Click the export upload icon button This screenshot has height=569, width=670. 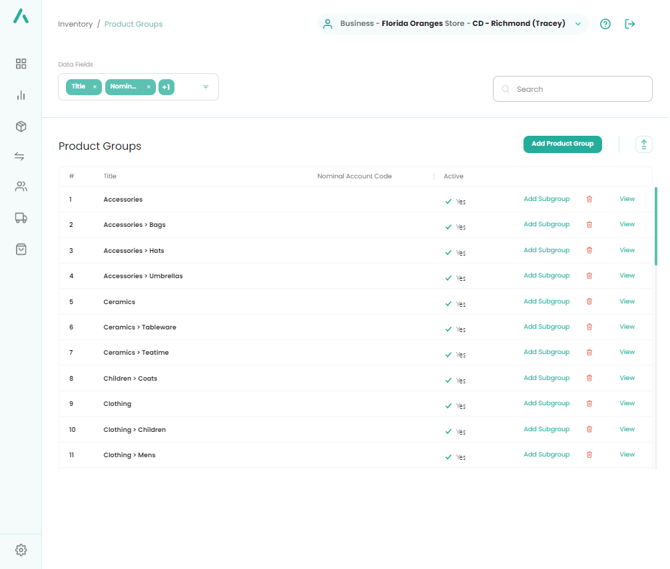click(643, 145)
